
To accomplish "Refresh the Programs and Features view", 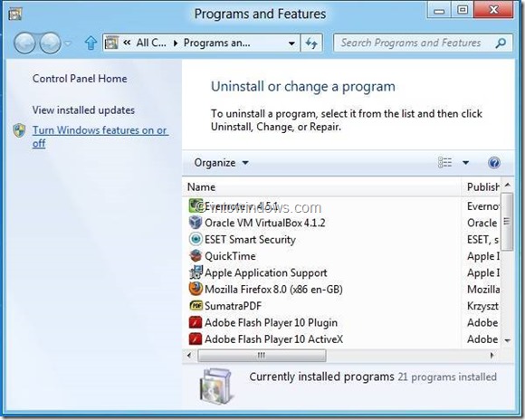I will pos(311,43).
